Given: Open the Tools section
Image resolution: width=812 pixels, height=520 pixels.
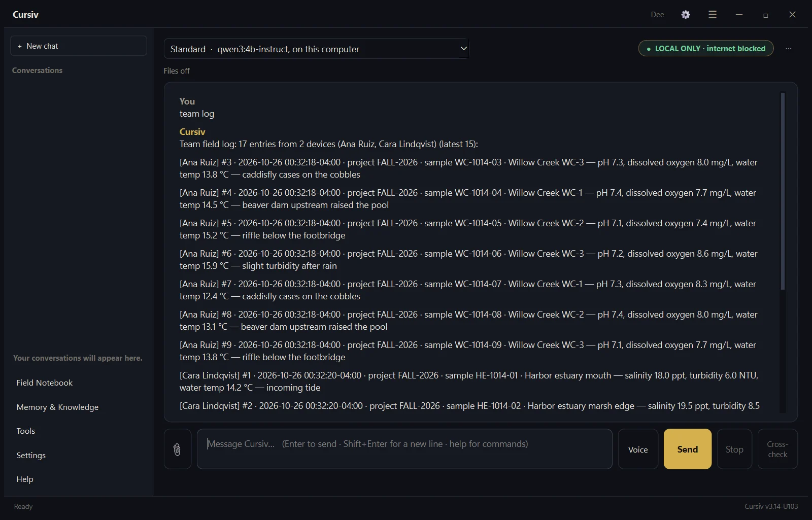Looking at the screenshot, I should [26, 431].
